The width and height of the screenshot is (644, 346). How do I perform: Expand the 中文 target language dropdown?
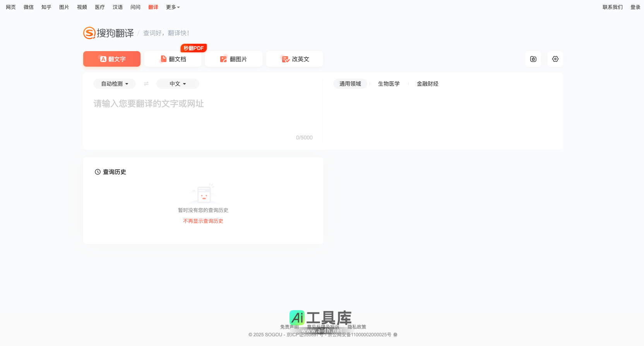pos(178,84)
